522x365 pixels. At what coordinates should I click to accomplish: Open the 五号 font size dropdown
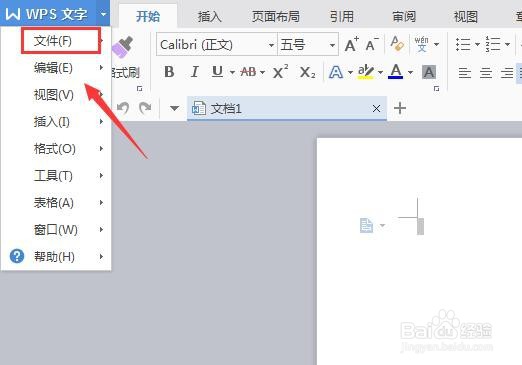(332, 45)
